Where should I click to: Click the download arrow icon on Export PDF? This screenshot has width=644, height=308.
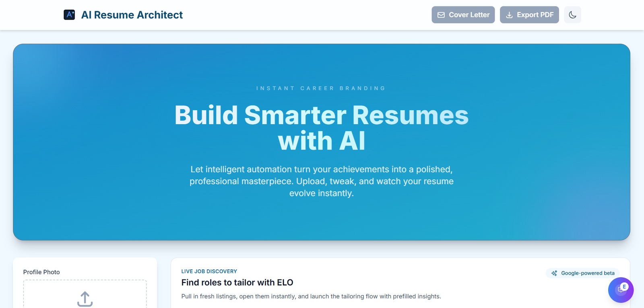click(x=509, y=15)
